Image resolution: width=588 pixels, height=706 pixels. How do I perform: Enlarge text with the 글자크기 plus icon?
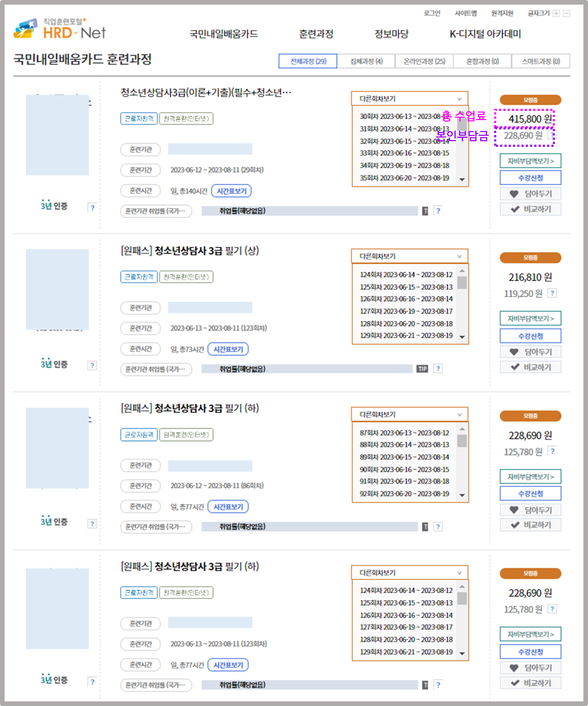[556, 14]
